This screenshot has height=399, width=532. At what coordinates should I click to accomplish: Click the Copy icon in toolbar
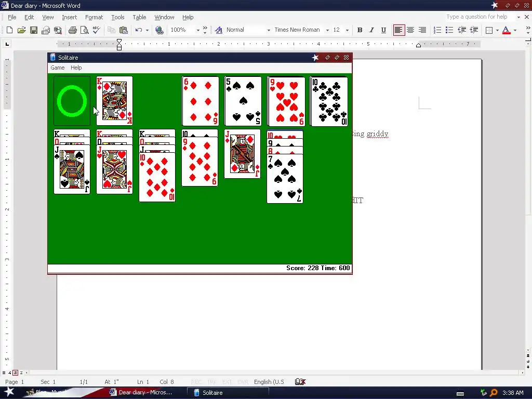pyautogui.click(x=111, y=30)
